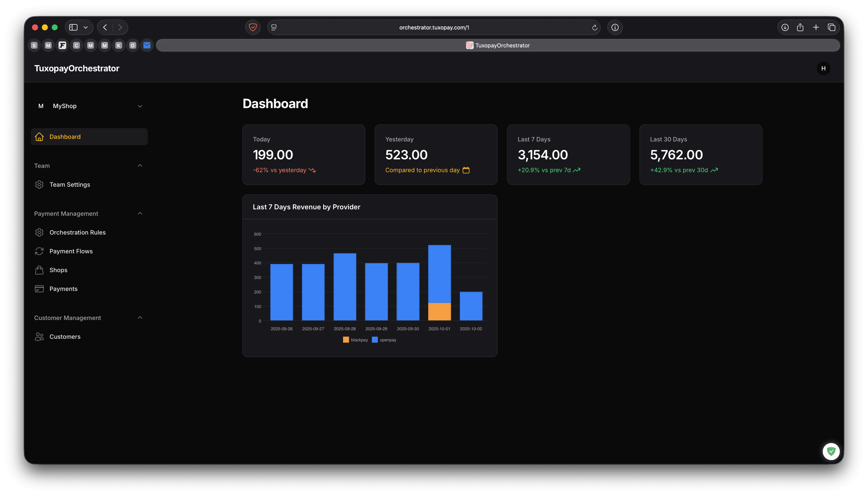
Task: Select the TuxopayOrchestrator browser tab
Action: pyautogui.click(x=498, y=45)
